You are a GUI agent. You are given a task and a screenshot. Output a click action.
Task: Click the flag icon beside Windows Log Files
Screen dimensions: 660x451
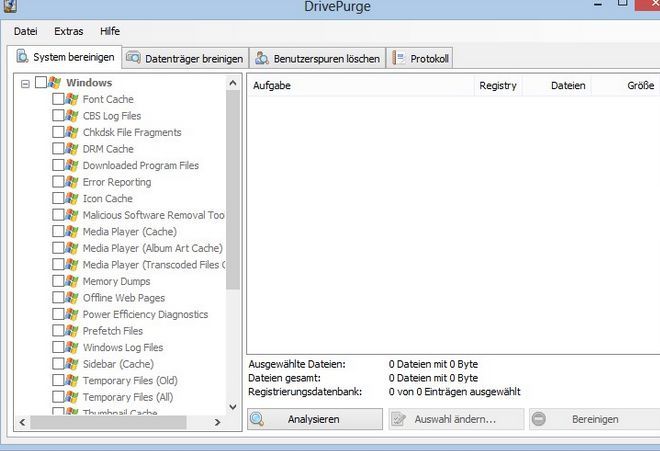point(72,347)
